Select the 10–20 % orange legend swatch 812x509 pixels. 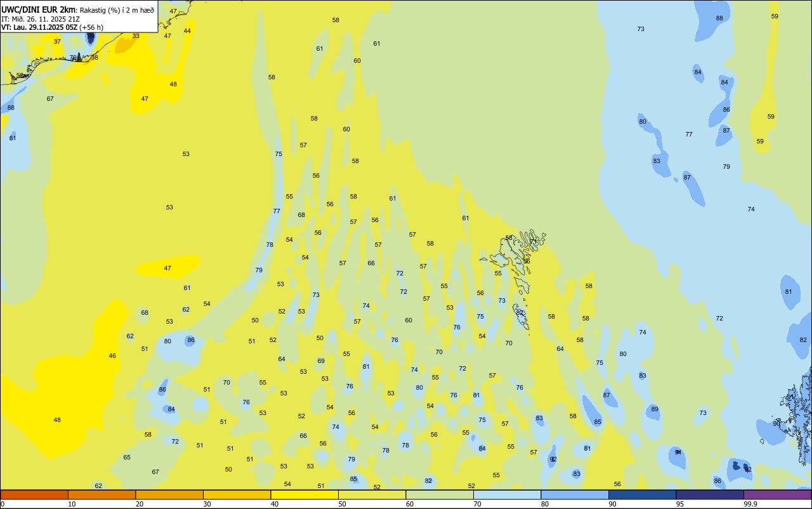click(x=101, y=494)
